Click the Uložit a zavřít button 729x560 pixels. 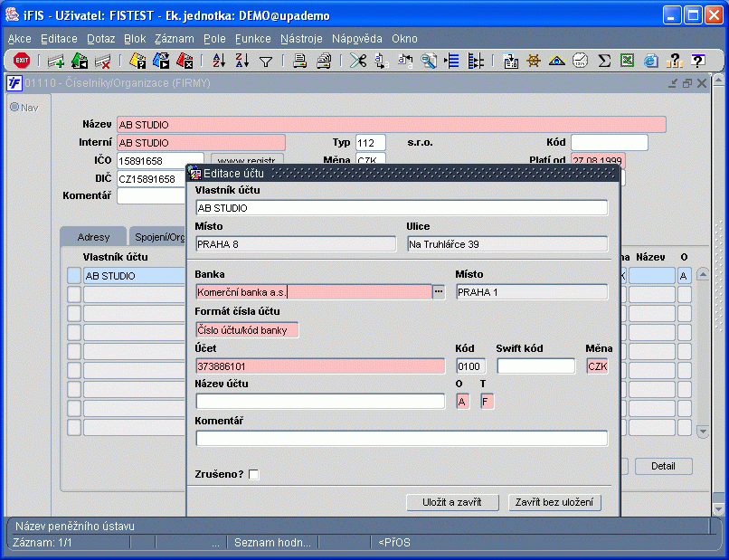(x=452, y=502)
